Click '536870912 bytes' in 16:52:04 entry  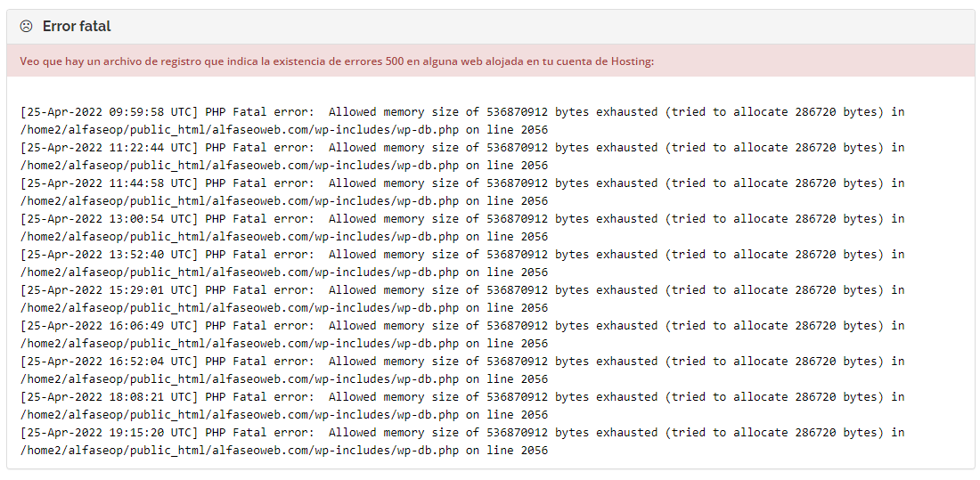tap(537, 362)
